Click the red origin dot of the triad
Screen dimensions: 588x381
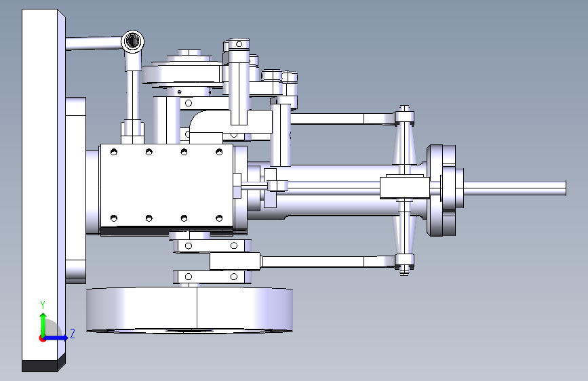[x=42, y=338]
